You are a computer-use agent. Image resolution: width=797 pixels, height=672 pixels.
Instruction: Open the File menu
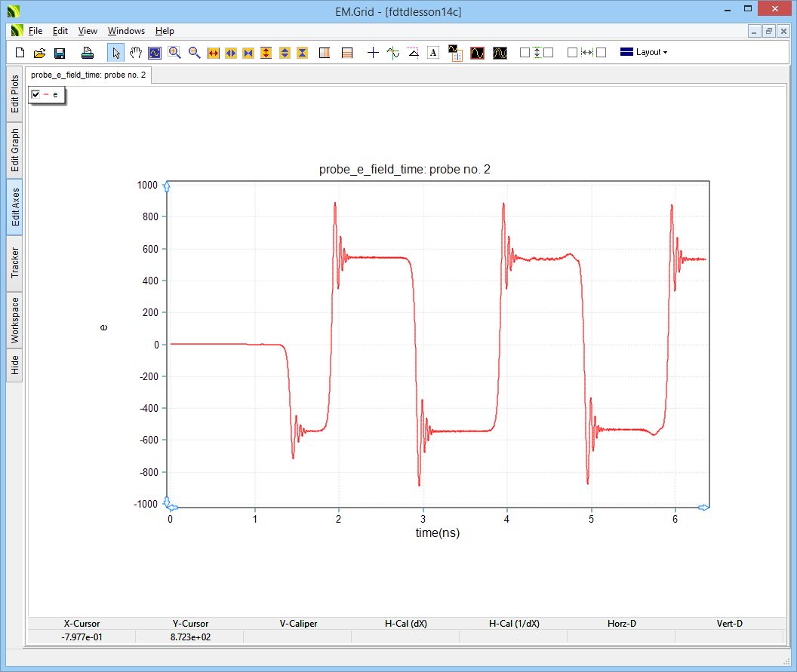pos(35,31)
